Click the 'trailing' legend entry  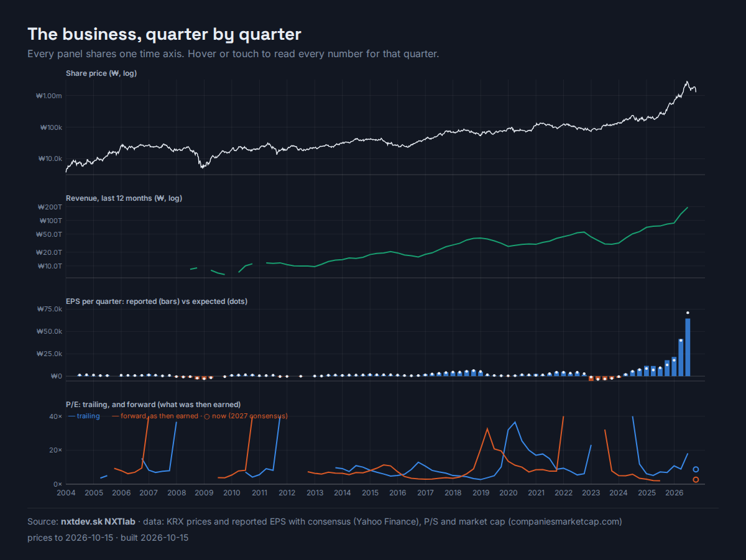coord(84,416)
